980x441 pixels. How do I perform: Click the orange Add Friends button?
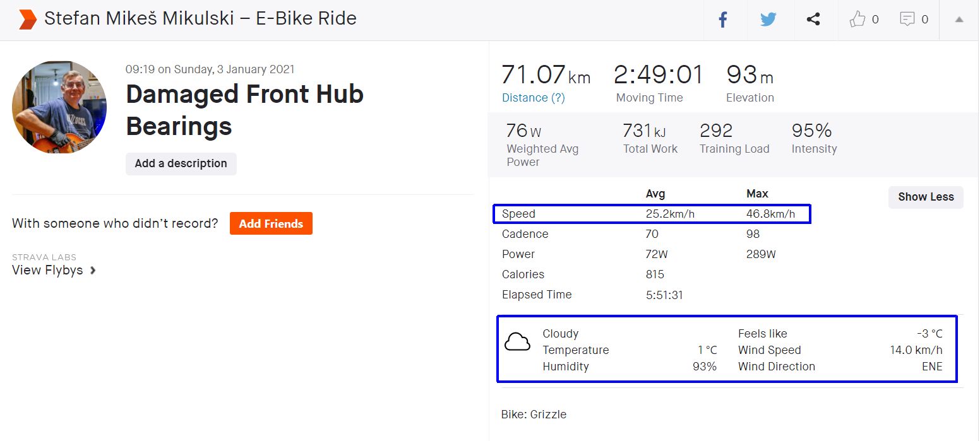[x=271, y=223]
